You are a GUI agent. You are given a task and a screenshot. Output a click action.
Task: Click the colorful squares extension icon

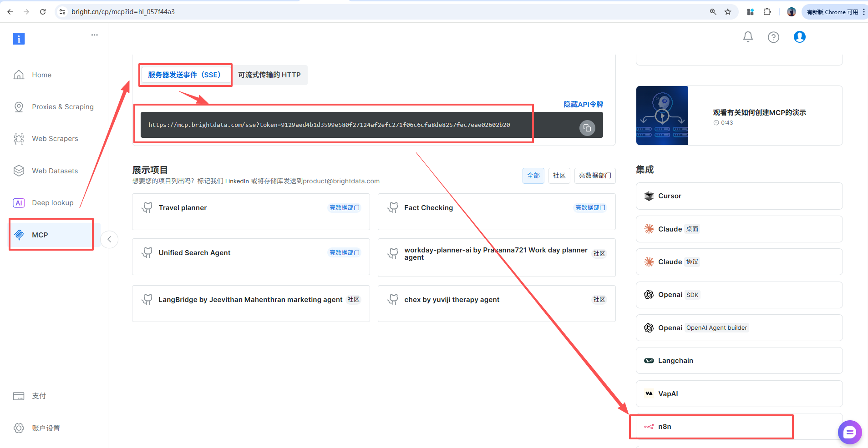(751, 12)
